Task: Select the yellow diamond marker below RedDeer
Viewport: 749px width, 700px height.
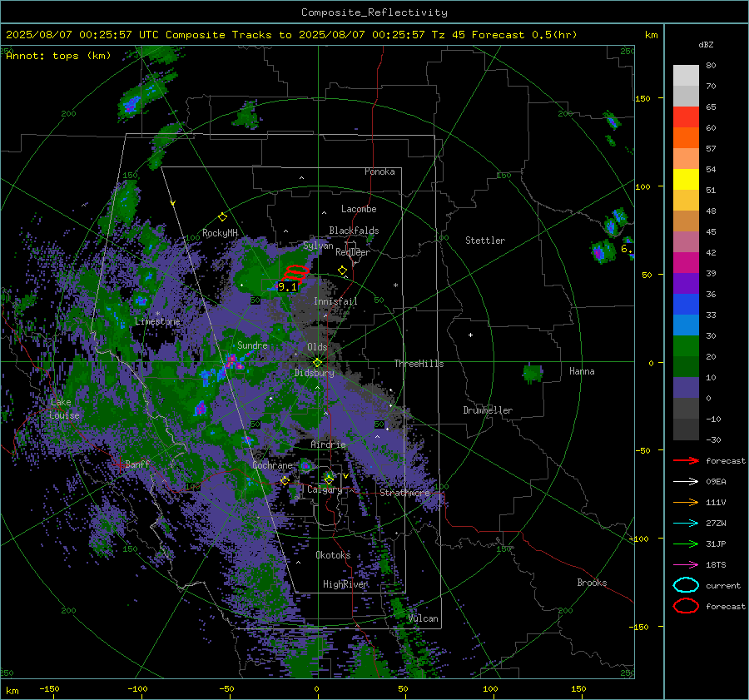Action: coord(342,271)
